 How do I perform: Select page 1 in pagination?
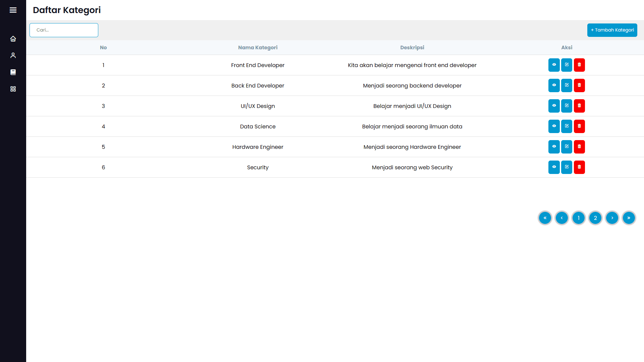tap(579, 218)
